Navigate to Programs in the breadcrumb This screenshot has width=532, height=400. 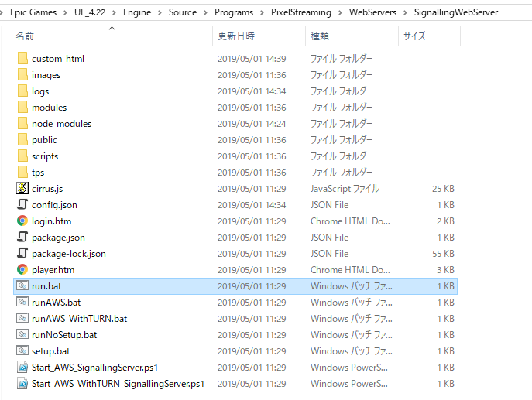[234, 12]
